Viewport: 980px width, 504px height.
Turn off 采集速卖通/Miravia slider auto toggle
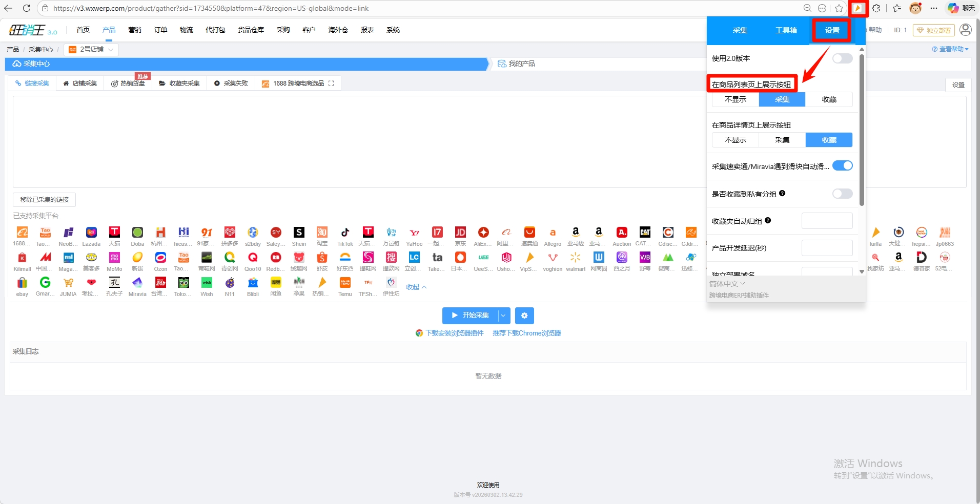pyautogui.click(x=842, y=165)
